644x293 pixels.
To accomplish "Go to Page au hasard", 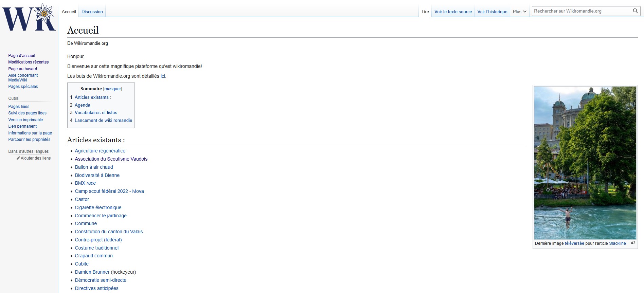I will point(23,69).
